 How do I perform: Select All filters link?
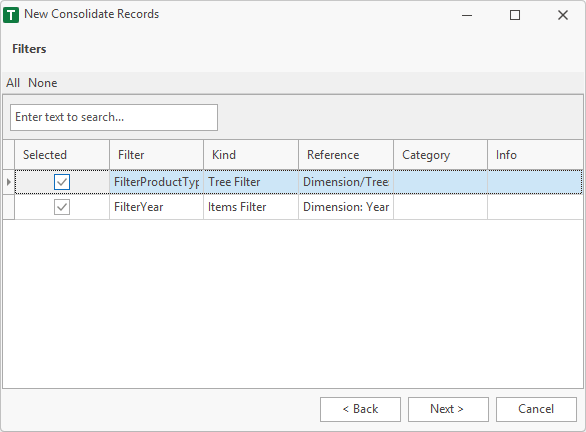tap(13, 83)
